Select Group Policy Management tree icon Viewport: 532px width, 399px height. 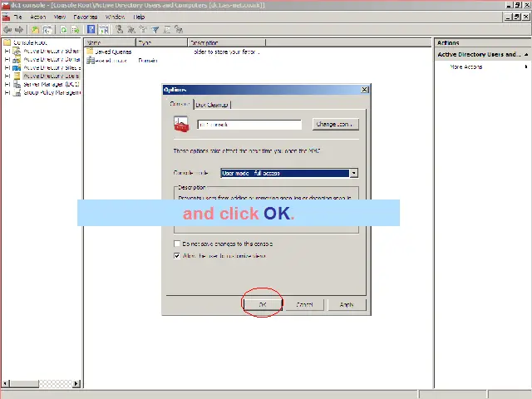pos(17,92)
